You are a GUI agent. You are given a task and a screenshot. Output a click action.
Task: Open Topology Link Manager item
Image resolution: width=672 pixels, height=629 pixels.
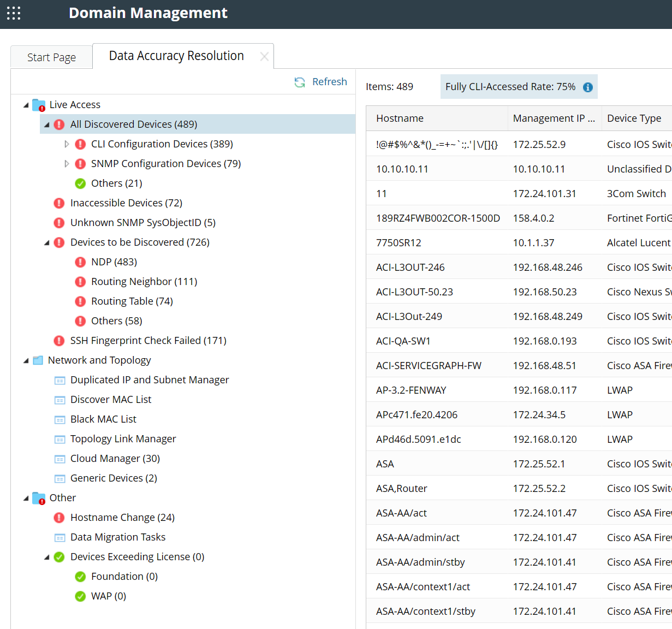(x=123, y=439)
